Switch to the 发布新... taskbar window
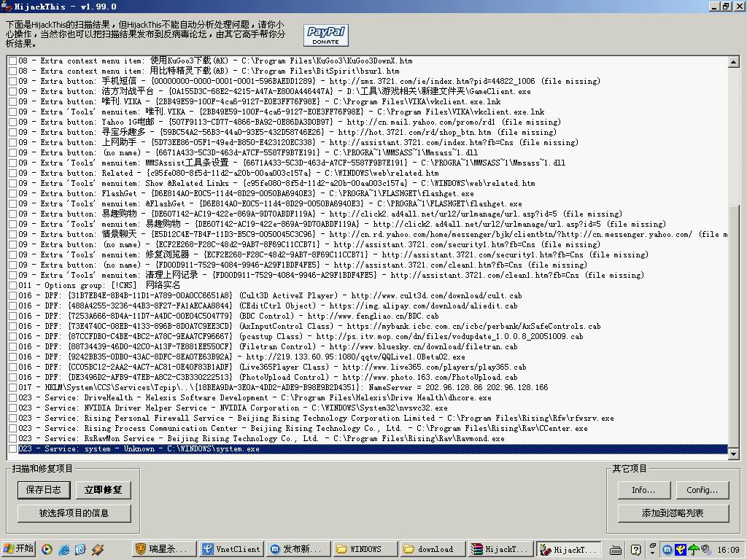Image resolution: width=747 pixels, height=560 pixels. 298,549
